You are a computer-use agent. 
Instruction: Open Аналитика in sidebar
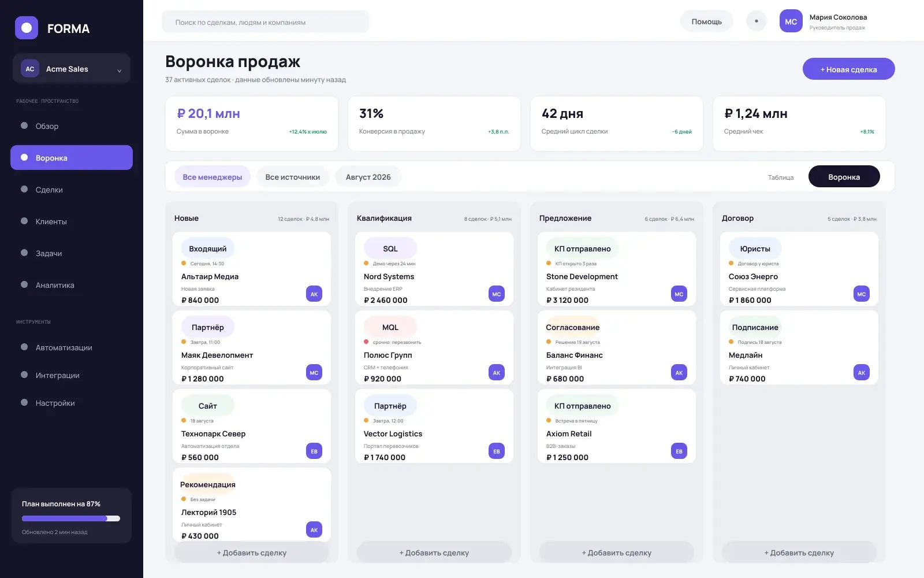(x=72, y=285)
